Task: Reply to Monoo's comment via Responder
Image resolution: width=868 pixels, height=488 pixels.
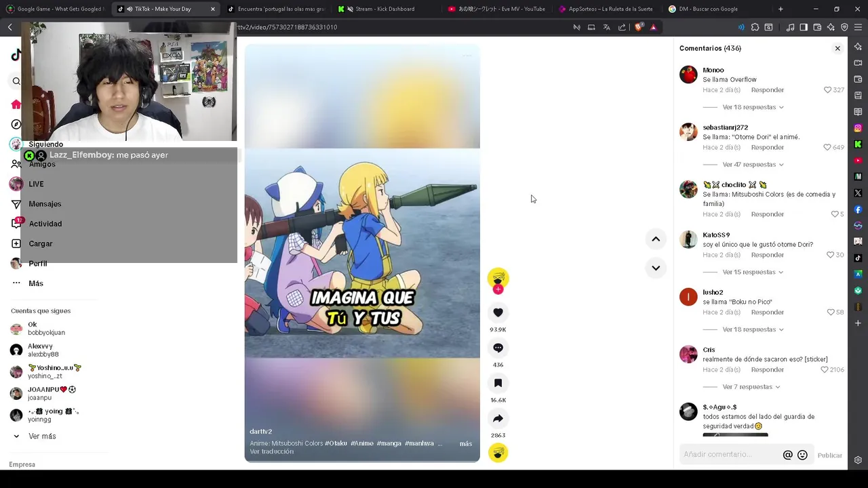Action: pyautogui.click(x=767, y=89)
